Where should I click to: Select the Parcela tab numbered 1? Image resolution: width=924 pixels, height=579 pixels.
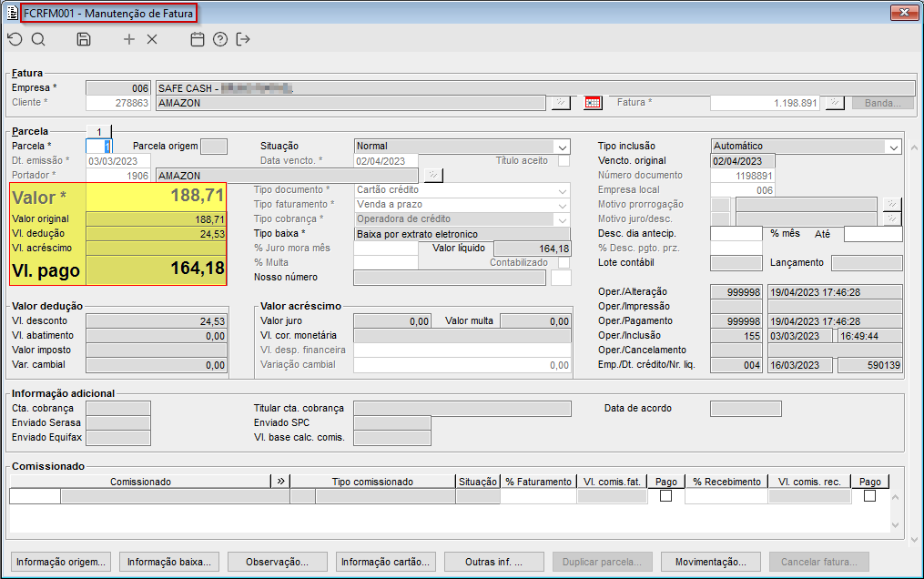click(98, 132)
